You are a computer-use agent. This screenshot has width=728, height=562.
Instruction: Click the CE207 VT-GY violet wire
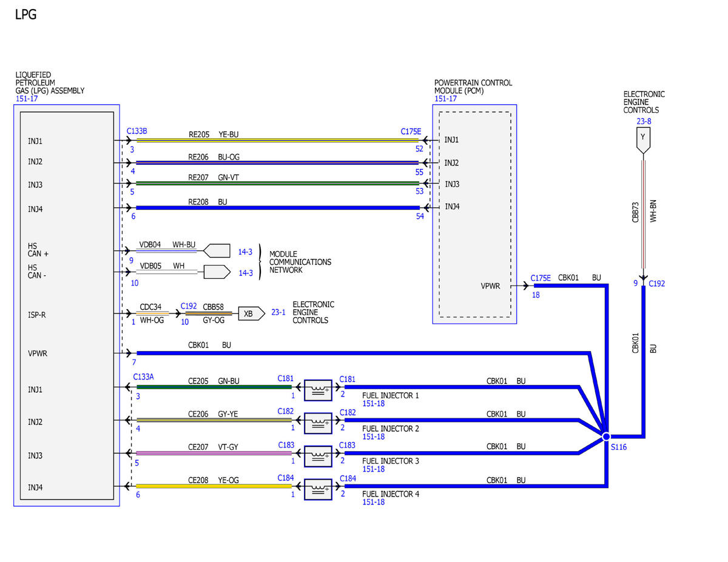pyautogui.click(x=214, y=453)
